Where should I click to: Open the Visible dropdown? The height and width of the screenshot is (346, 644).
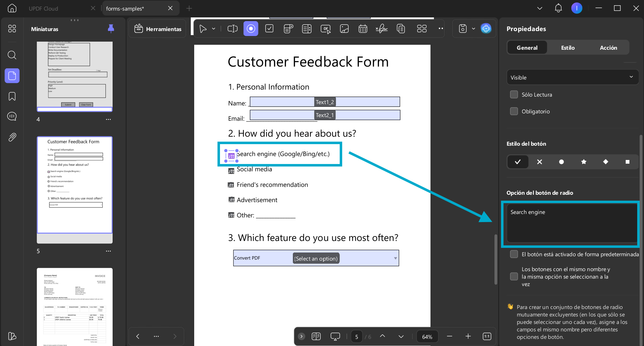572,77
